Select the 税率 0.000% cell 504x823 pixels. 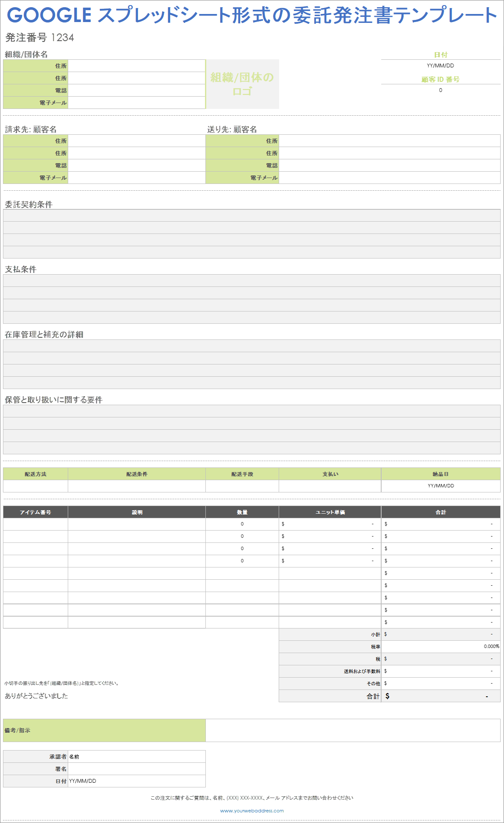click(440, 646)
